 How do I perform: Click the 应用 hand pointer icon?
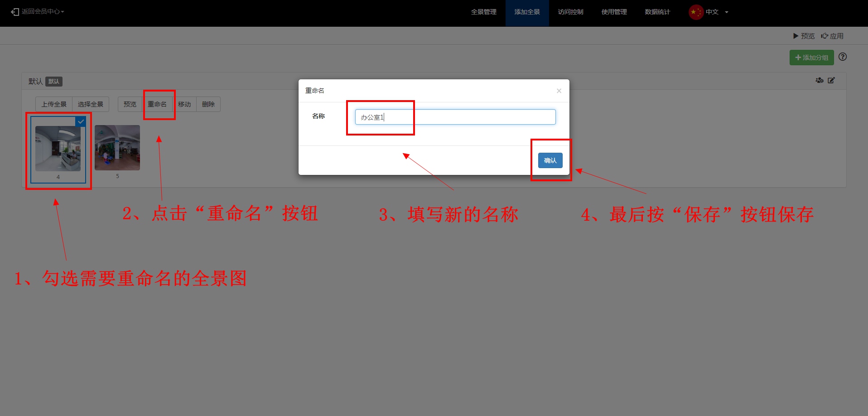click(x=825, y=36)
